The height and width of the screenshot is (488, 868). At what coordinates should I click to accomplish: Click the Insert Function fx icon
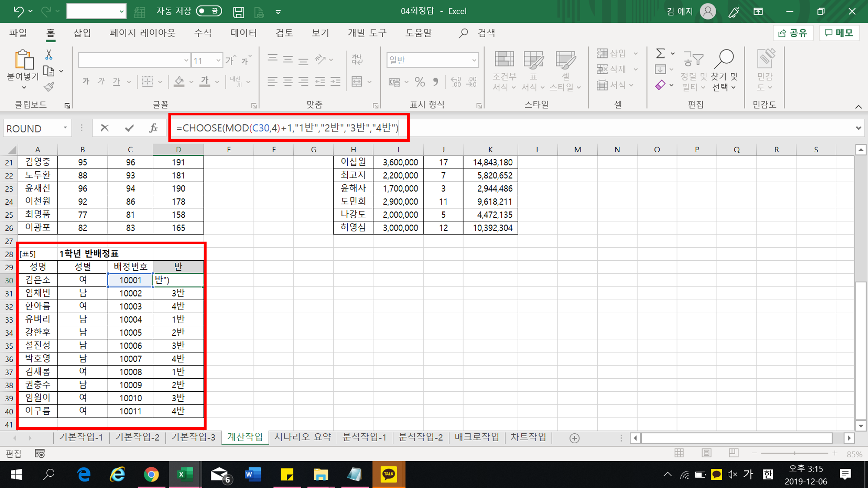pyautogui.click(x=153, y=128)
